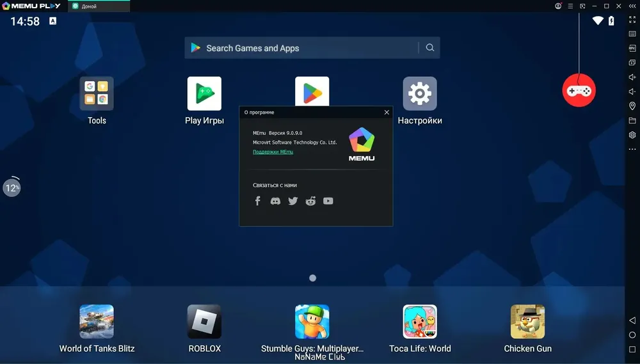Click Microvirt Software Technology Co. Ltd. text
Image resolution: width=640 pixels, height=364 pixels.
[x=294, y=143]
